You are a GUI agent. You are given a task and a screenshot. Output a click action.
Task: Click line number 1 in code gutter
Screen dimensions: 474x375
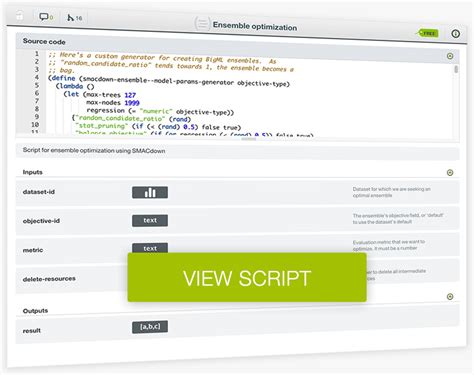(x=37, y=54)
